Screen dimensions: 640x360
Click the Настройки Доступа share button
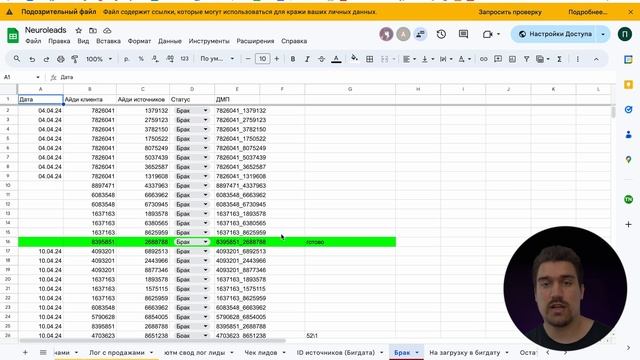[x=555, y=34]
